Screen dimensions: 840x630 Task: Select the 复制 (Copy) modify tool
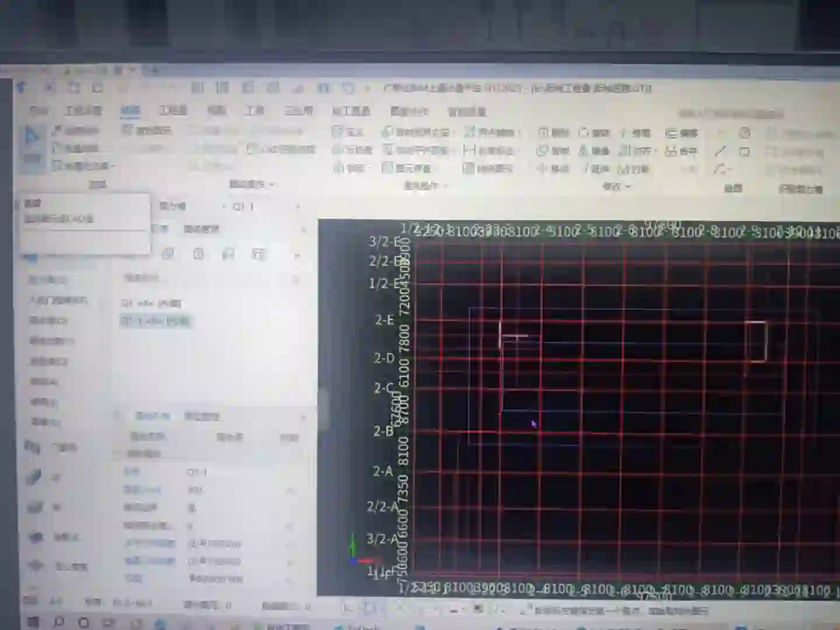coord(553,150)
